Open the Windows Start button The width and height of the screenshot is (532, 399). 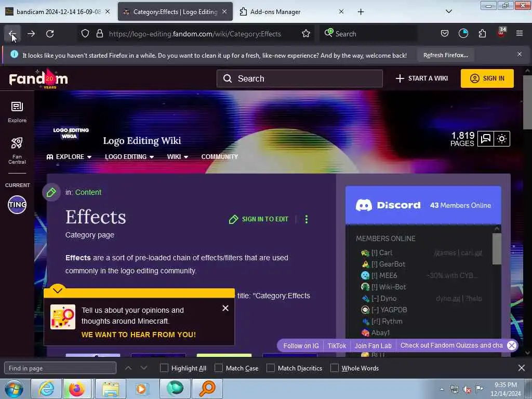pyautogui.click(x=14, y=389)
